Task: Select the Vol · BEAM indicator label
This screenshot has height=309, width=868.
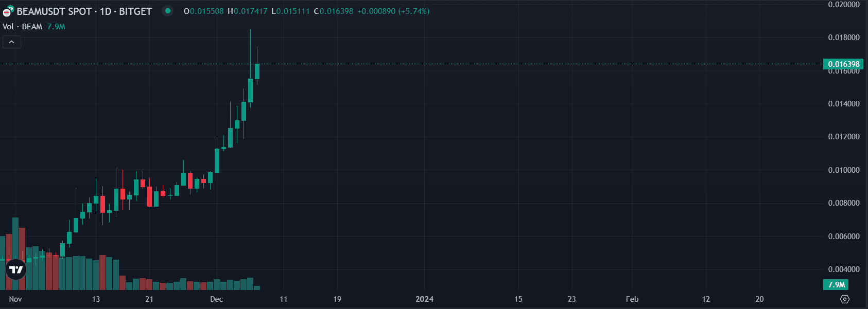Action: pos(23,27)
